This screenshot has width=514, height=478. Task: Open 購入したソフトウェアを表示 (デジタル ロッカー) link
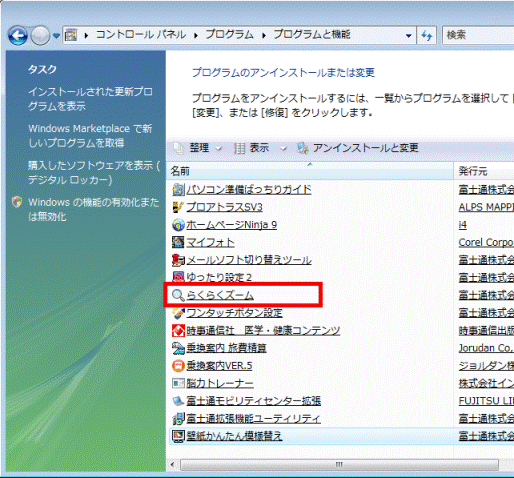tap(94, 173)
